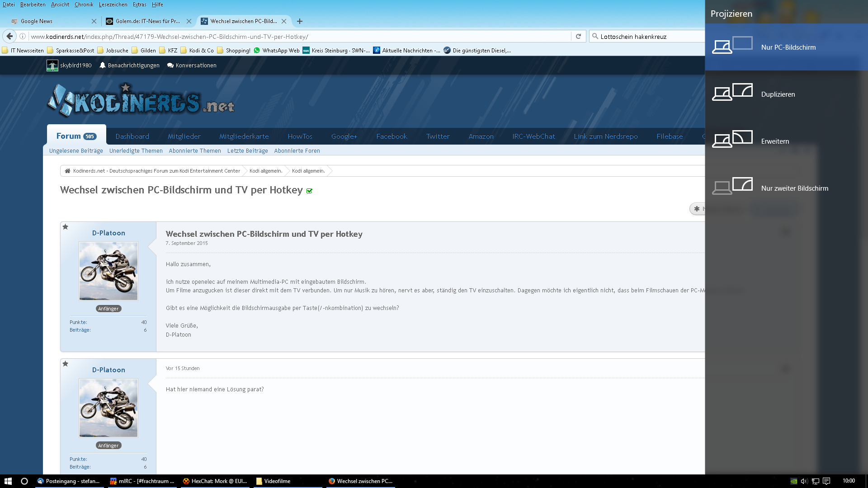
Task: Open the Datei menu
Action: click(x=9, y=5)
